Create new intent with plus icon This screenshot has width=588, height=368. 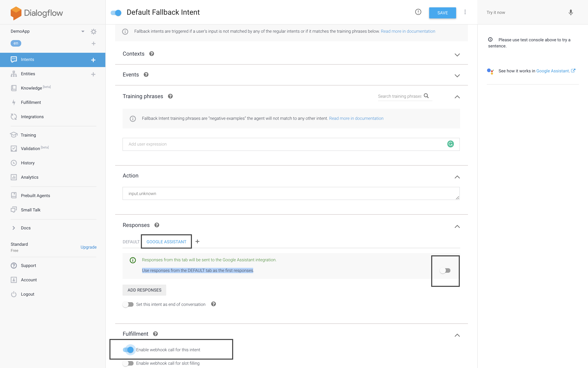pos(93,60)
